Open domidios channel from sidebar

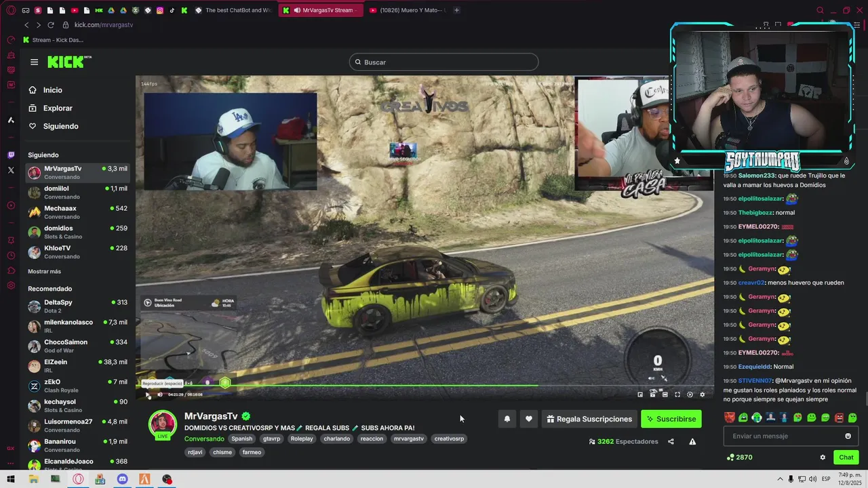[77, 232]
